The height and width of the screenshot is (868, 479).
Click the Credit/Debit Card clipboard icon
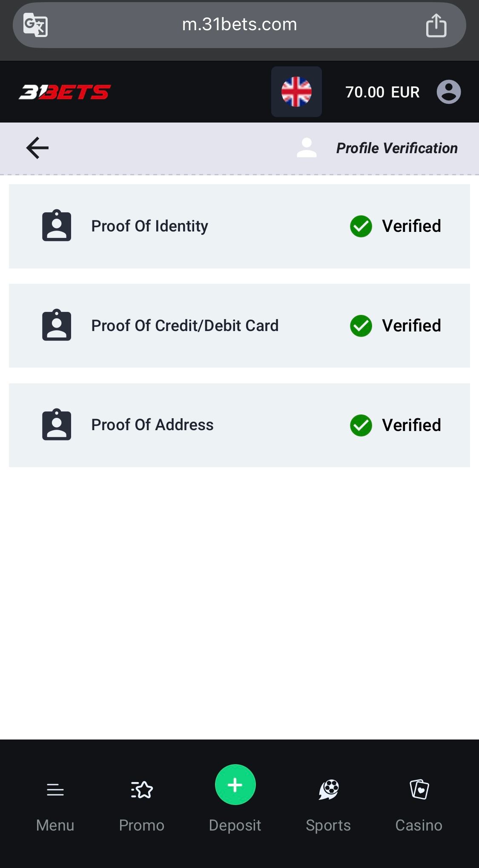[x=57, y=325]
